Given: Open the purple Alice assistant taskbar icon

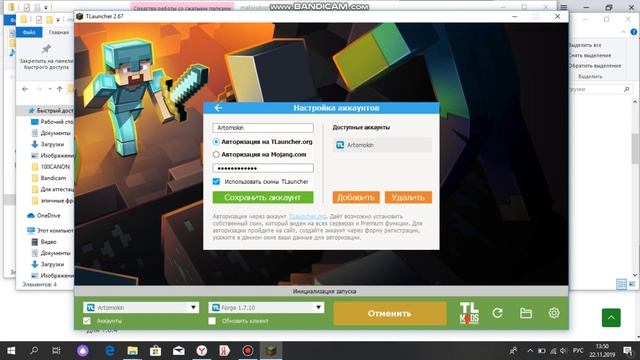Looking at the screenshot, I should (83, 351).
